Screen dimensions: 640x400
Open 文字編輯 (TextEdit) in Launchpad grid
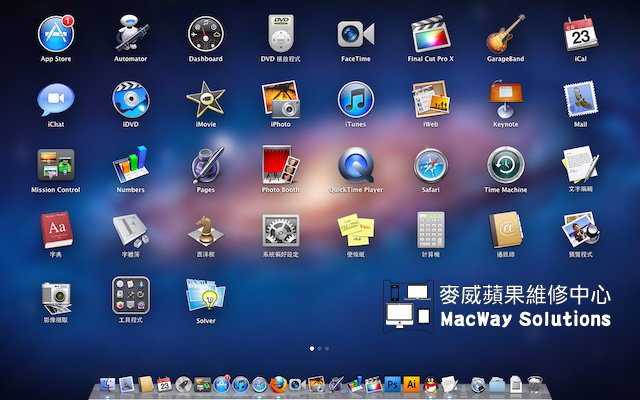click(x=580, y=165)
